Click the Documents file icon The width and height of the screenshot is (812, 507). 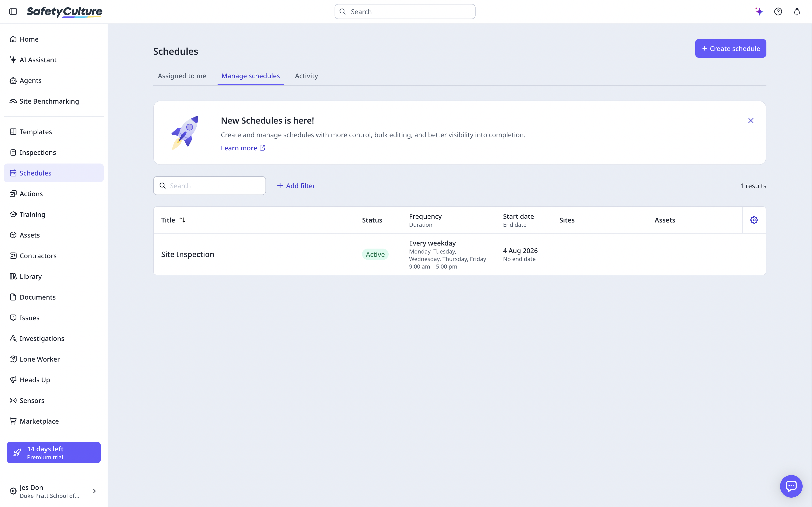pyautogui.click(x=13, y=297)
